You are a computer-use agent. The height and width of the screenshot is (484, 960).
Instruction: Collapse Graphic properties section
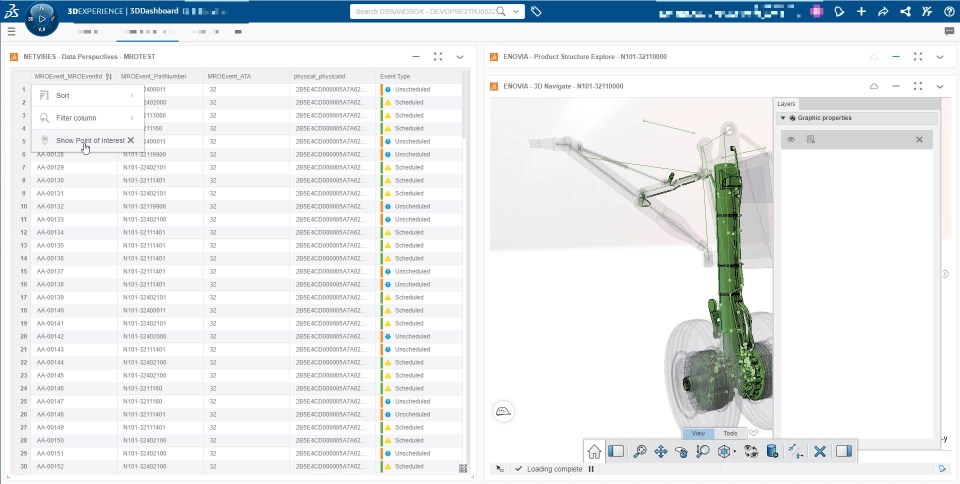pyautogui.click(x=783, y=117)
